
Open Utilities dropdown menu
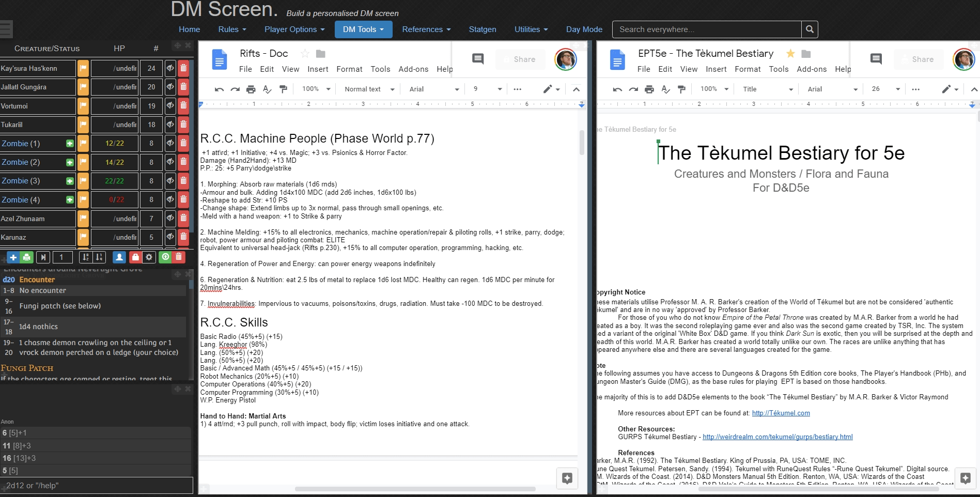(x=531, y=29)
